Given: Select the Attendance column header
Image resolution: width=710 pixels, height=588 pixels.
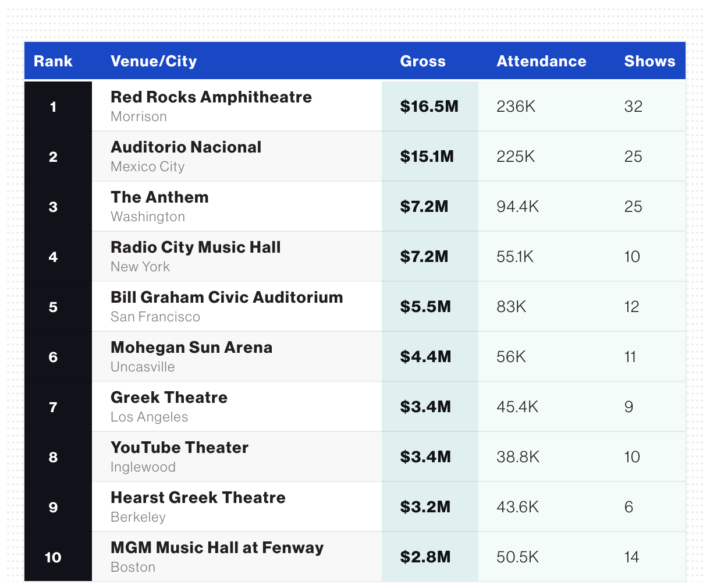Looking at the screenshot, I should pyautogui.click(x=541, y=61).
